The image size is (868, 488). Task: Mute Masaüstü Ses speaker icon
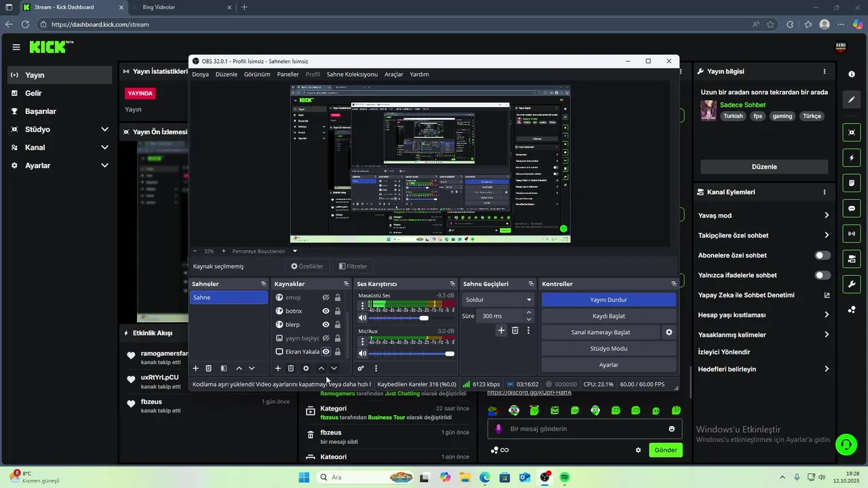362,318
